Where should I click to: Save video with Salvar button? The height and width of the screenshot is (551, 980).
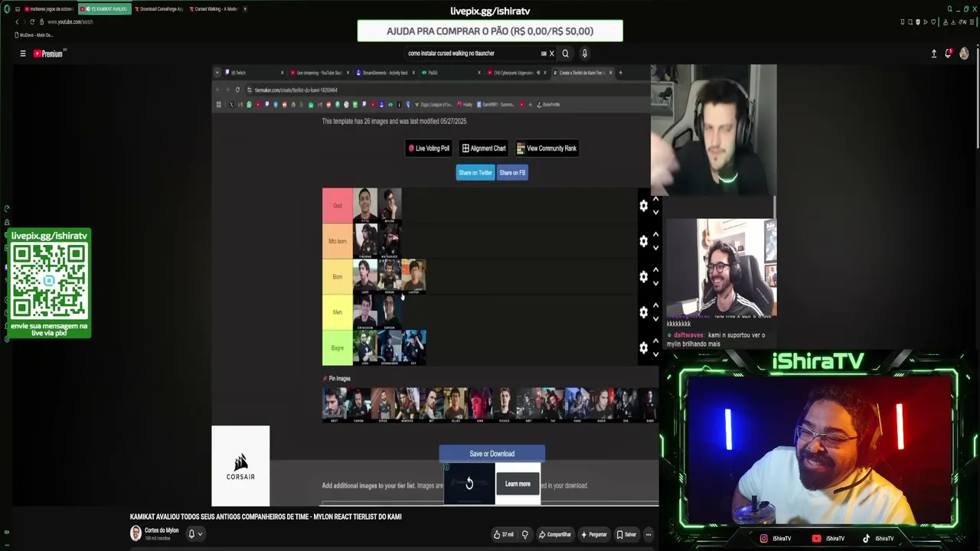(x=626, y=534)
